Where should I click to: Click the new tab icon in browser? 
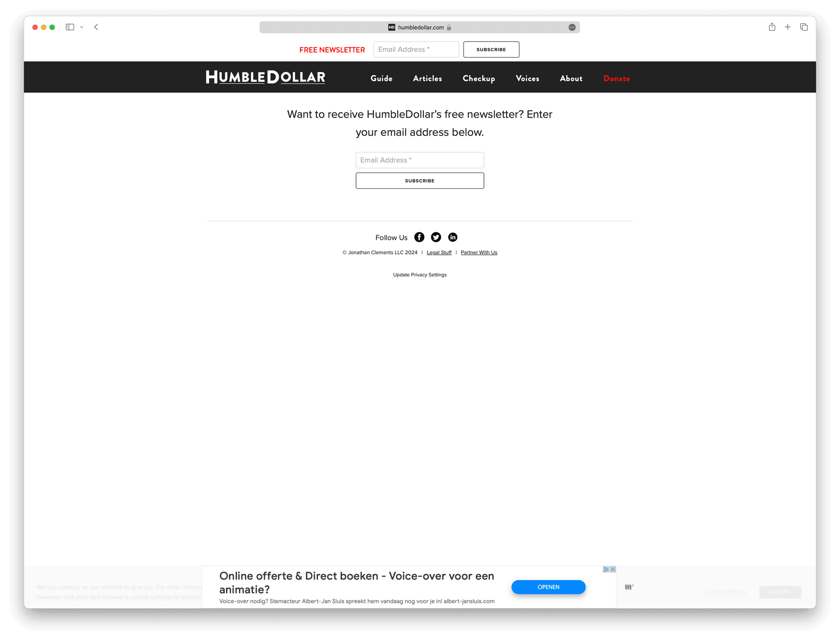coord(787,28)
